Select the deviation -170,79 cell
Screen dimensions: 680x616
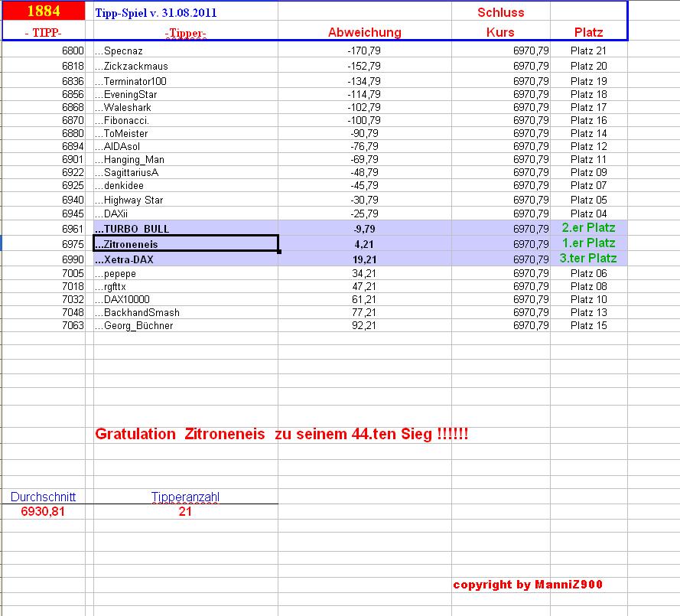point(364,51)
